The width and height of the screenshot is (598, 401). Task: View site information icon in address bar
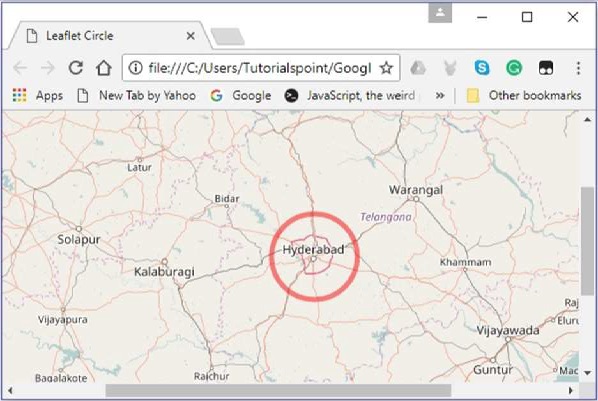[135, 68]
